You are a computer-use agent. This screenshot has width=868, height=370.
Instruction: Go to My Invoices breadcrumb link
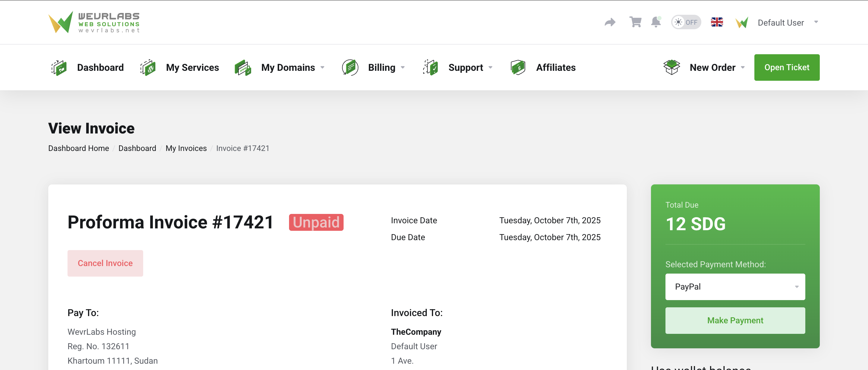pos(186,148)
